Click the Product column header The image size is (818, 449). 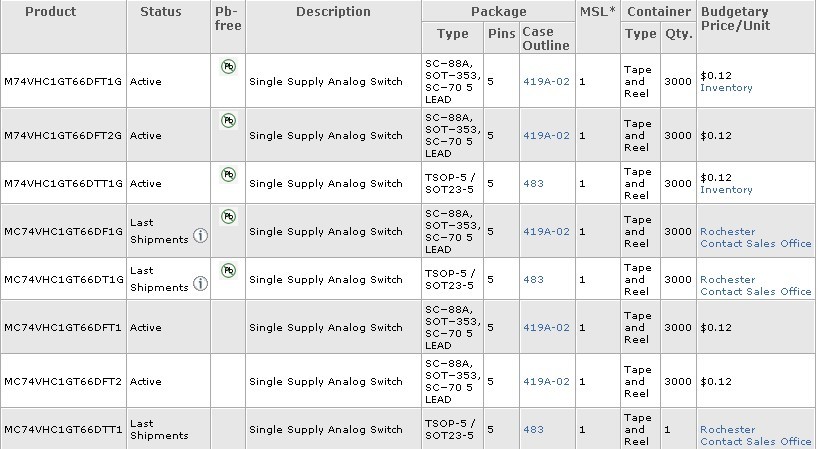51,11
